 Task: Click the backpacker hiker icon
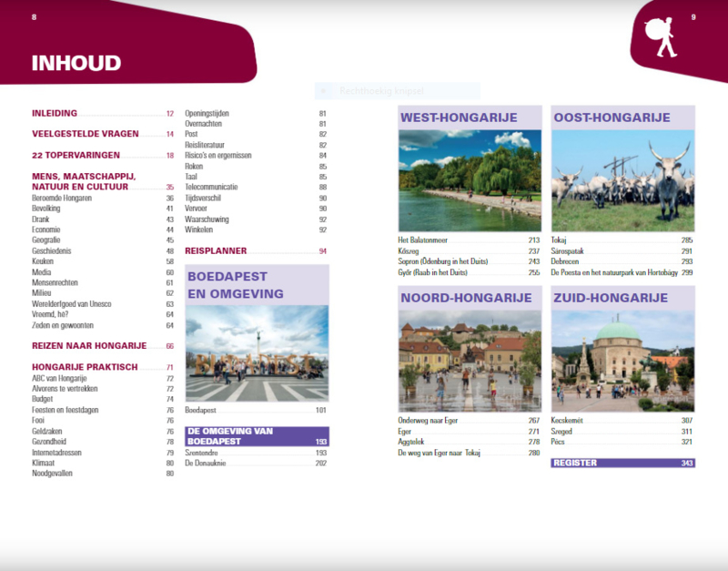[x=660, y=37]
